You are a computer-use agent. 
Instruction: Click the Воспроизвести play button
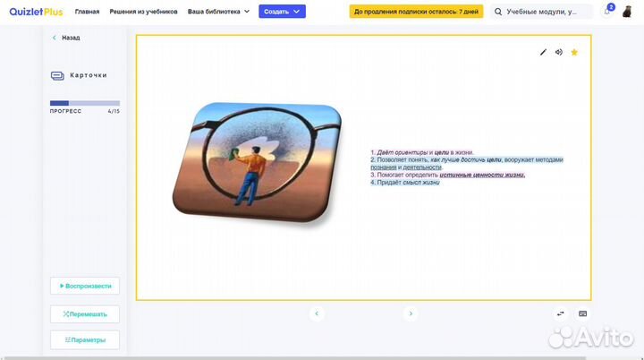[85, 286]
